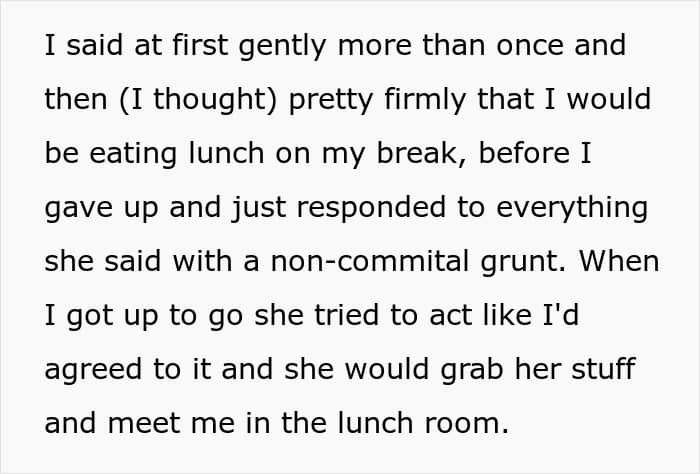Click the word "eating"
Screen dimensions: 700x474
(133, 155)
